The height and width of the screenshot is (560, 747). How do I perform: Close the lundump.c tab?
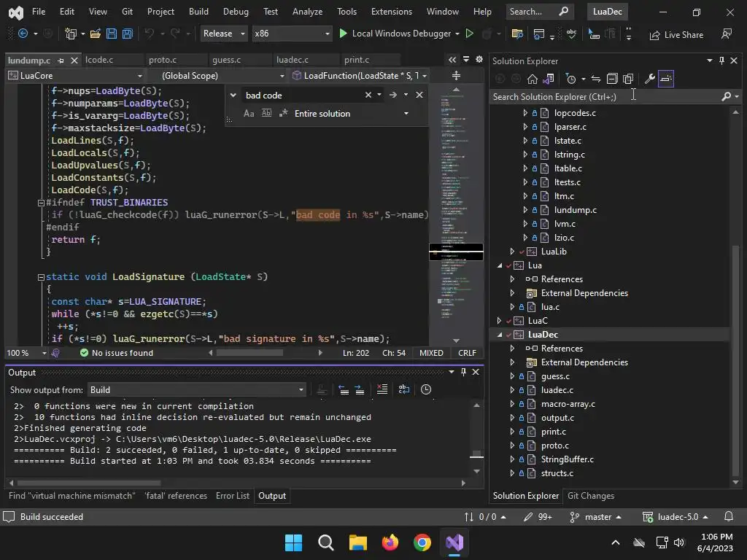pyautogui.click(x=74, y=61)
